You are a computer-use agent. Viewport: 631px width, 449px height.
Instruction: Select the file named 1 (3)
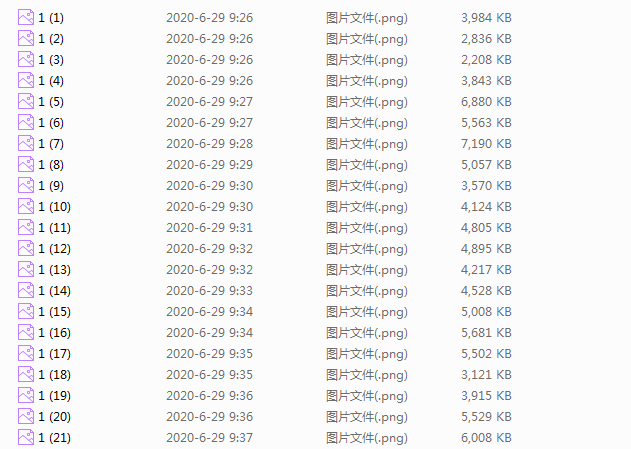[51, 60]
